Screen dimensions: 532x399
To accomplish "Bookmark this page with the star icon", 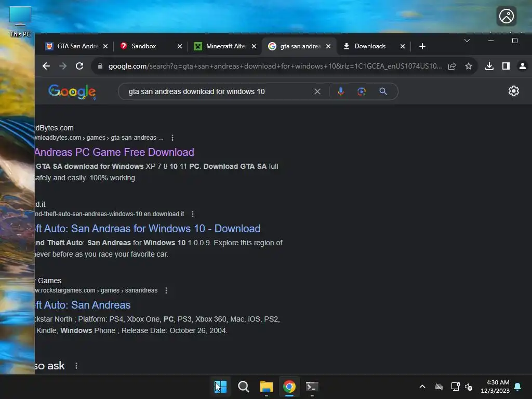I will click(469, 66).
